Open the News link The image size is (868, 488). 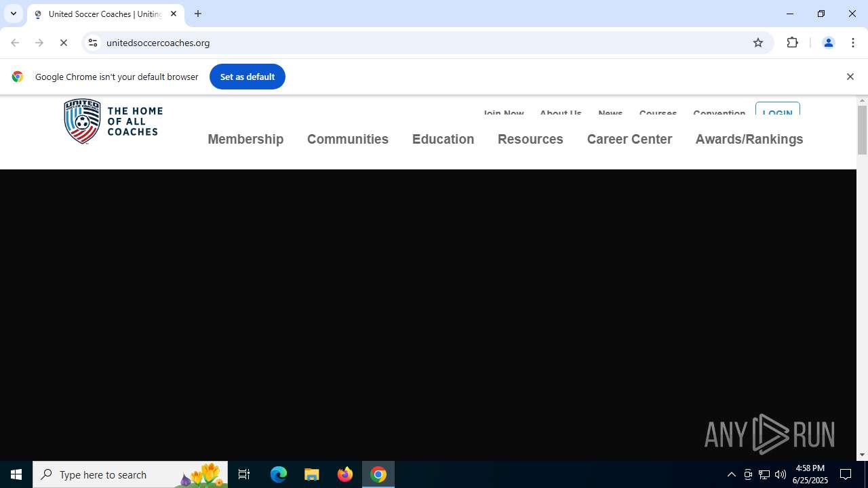click(610, 113)
